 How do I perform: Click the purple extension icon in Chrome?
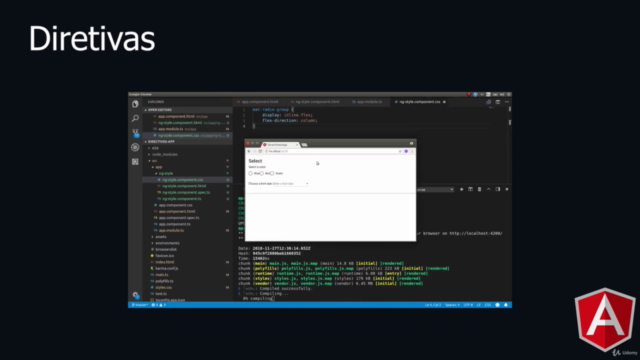406,151
